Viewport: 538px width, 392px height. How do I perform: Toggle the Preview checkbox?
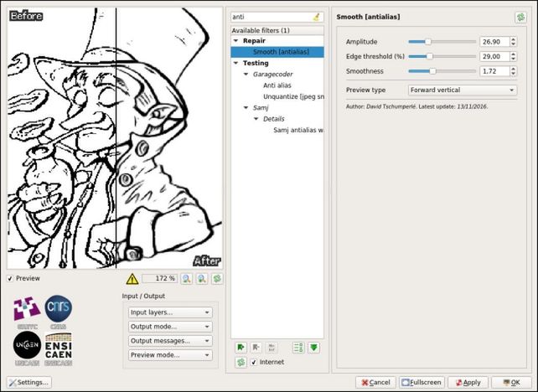point(10,278)
